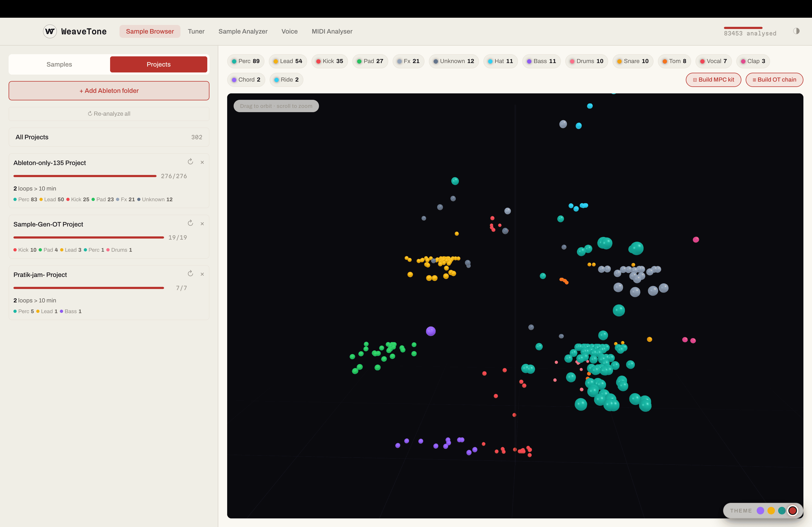Toggle the Pad 27 filter chip
Screen dimensions: 812x527
370,61
